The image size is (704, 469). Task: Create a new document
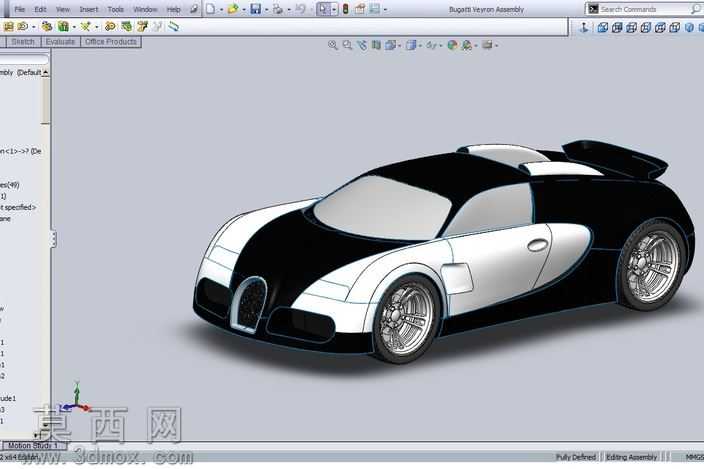211,9
